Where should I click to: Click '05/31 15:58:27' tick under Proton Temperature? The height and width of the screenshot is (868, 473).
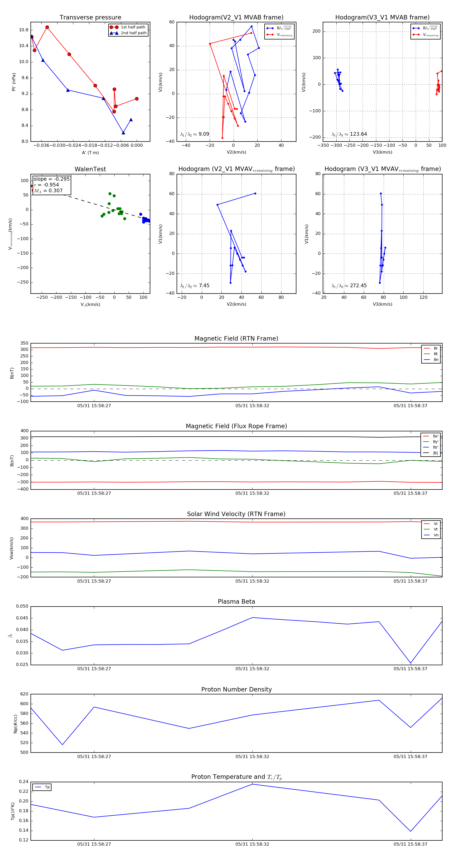94,844
